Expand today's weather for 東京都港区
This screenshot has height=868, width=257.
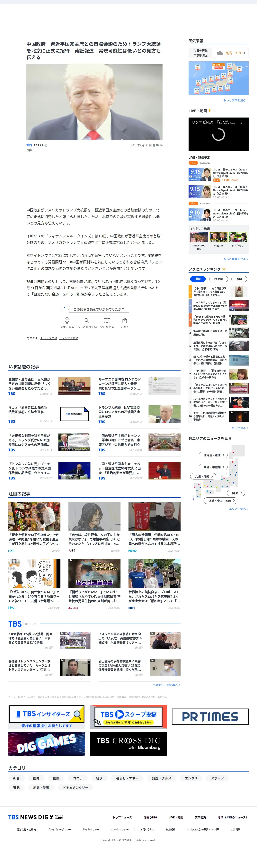point(219,53)
